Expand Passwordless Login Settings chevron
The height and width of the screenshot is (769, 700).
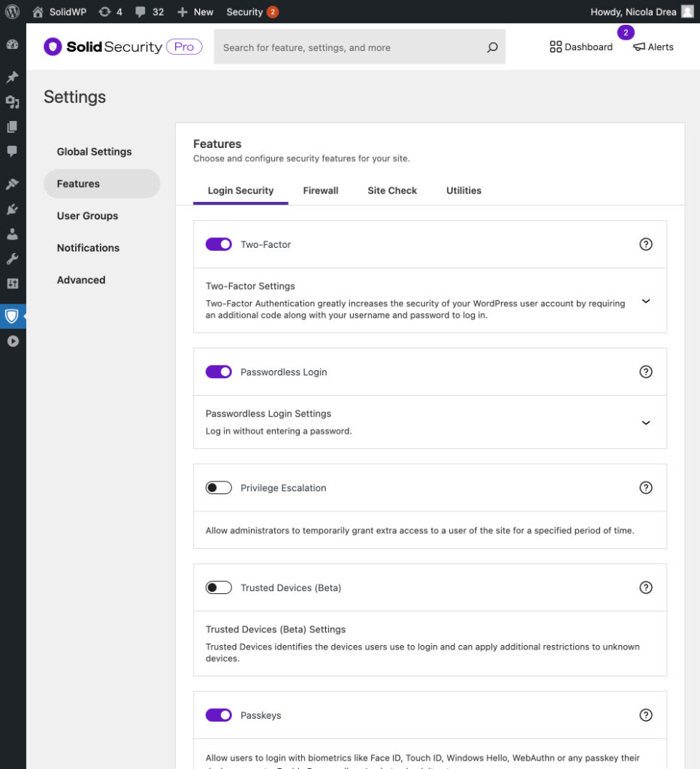pyautogui.click(x=645, y=422)
